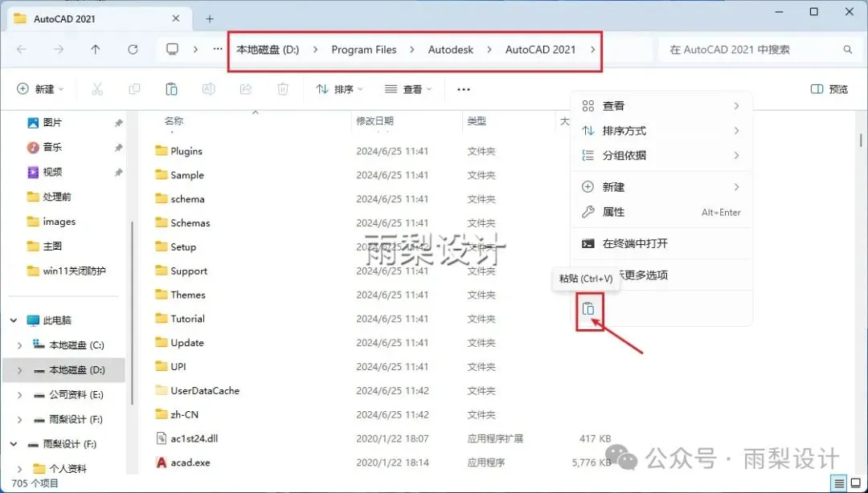This screenshot has width=868, height=493.
Task: Click the toolbar Paste clipboard icon
Action: (171, 89)
